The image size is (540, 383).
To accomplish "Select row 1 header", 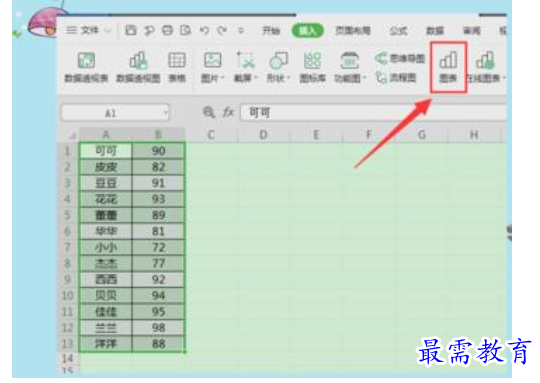I will click(x=68, y=151).
